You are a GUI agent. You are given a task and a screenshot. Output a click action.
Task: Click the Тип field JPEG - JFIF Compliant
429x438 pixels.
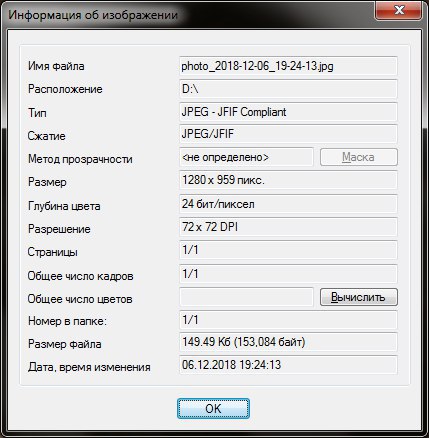click(x=288, y=112)
